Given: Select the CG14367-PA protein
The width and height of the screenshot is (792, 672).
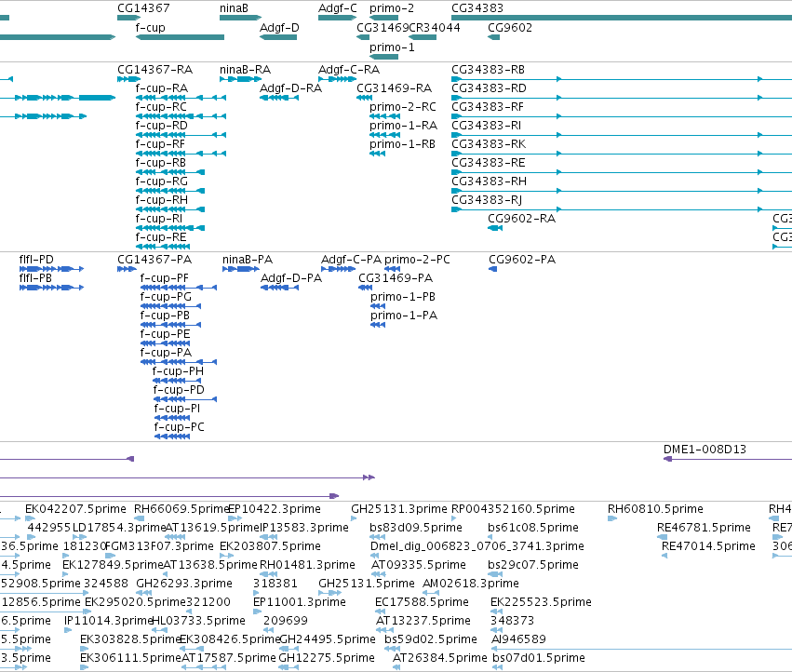Looking at the screenshot, I should tap(127, 269).
